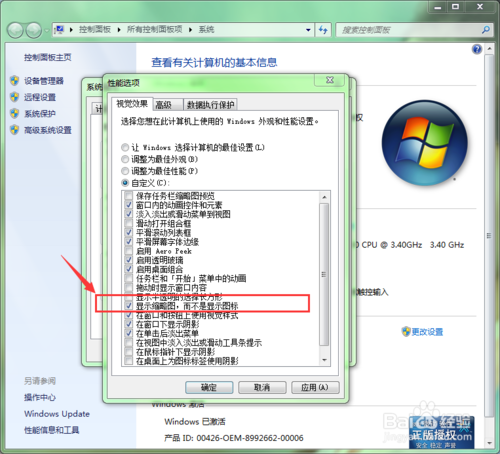The height and width of the screenshot is (454, 500).
Task: Check 拖动时显示窗口内容
Action: pos(129,287)
